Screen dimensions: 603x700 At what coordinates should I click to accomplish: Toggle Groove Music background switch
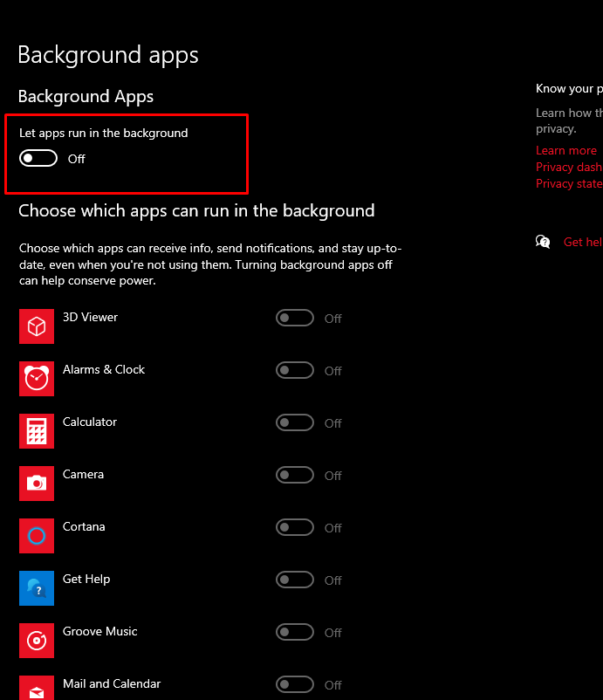[x=295, y=632]
